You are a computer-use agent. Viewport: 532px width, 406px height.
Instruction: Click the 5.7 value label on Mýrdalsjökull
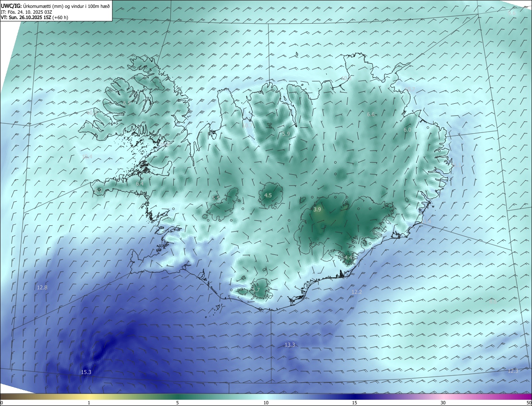click(256, 290)
